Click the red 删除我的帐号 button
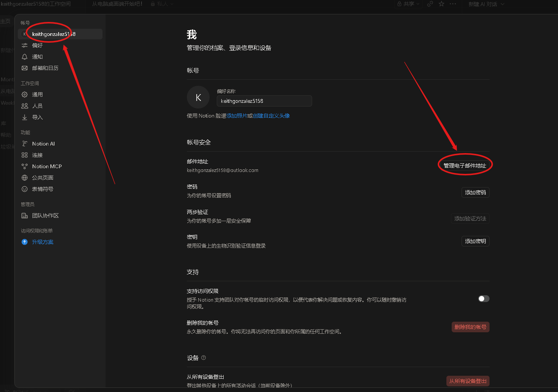This screenshot has width=558, height=392. coord(471,327)
